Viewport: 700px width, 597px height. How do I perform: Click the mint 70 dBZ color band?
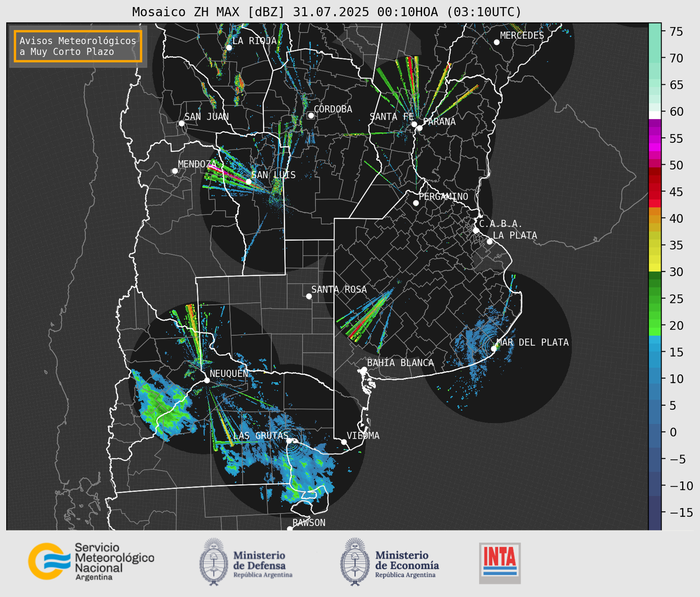pos(655,58)
